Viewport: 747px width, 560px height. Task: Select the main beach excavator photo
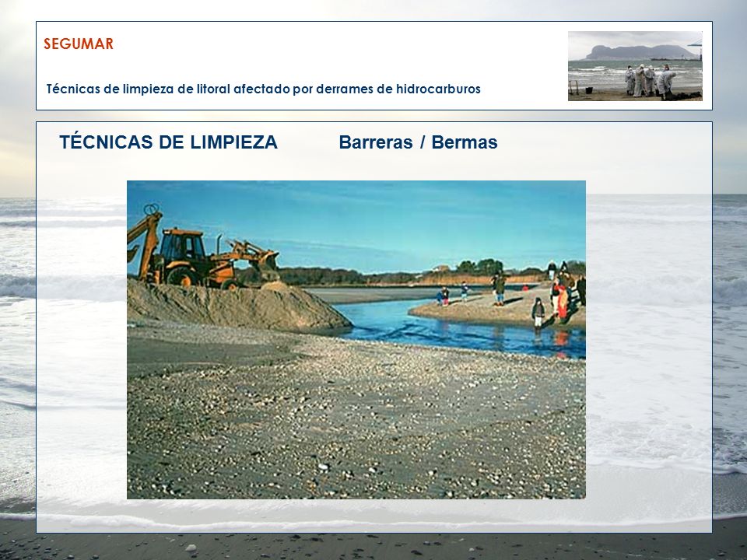click(356, 340)
